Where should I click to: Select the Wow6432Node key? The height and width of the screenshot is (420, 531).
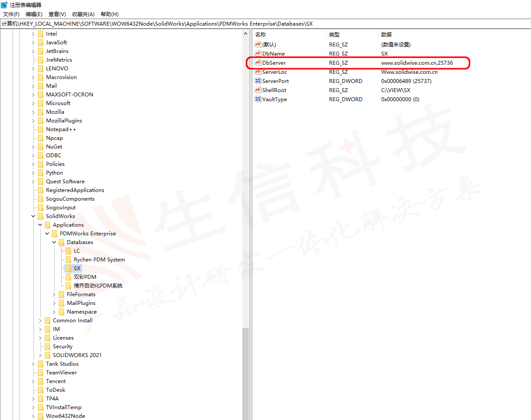pos(66,416)
